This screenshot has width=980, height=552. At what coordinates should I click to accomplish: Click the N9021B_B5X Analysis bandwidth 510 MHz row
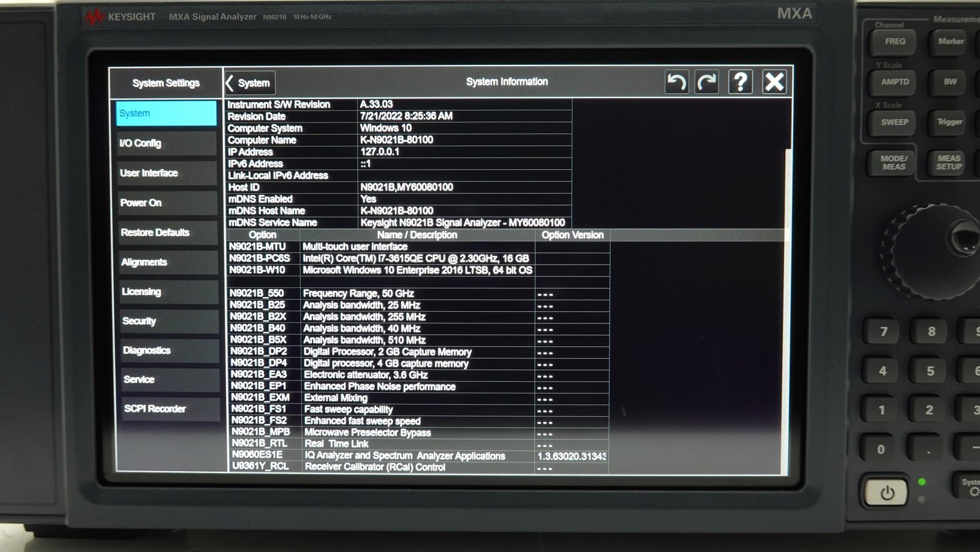(419, 340)
